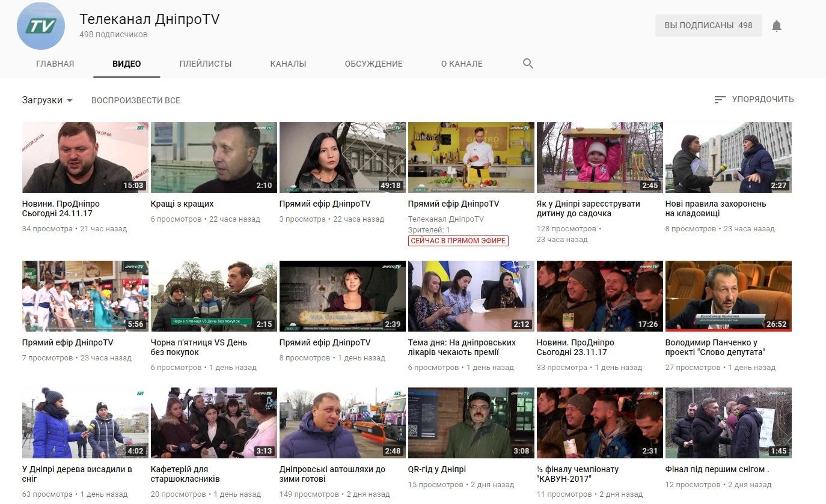Expand the Загрузки dropdown
The image size is (826, 504).
click(x=47, y=100)
